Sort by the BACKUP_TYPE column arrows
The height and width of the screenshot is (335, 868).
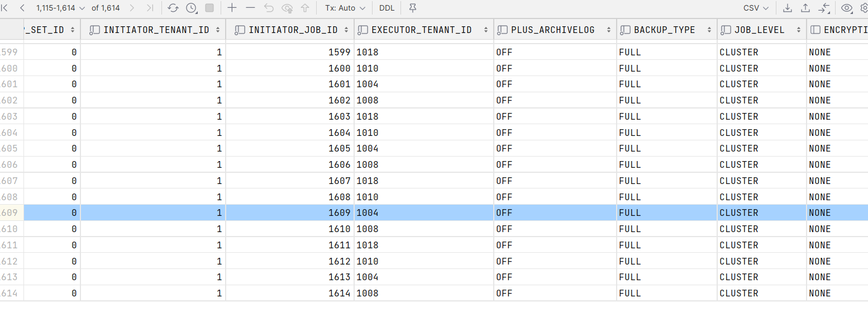point(709,30)
